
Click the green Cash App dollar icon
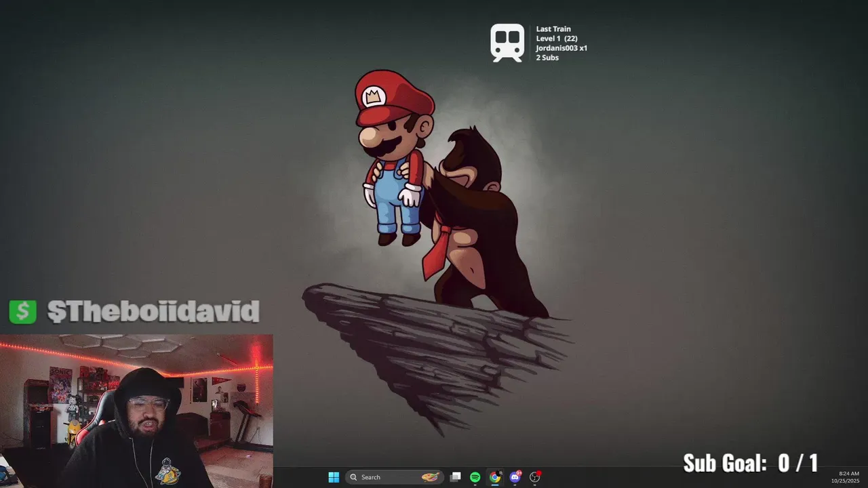[x=22, y=312]
